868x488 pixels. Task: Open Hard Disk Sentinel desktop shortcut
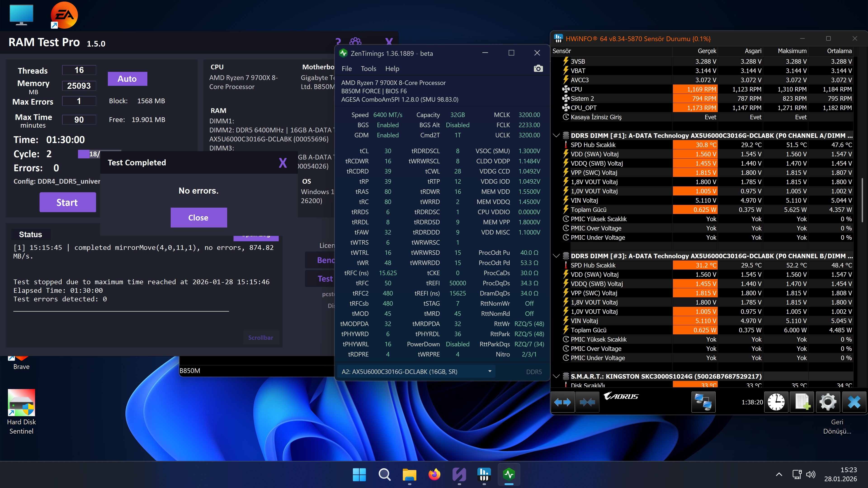(21, 412)
